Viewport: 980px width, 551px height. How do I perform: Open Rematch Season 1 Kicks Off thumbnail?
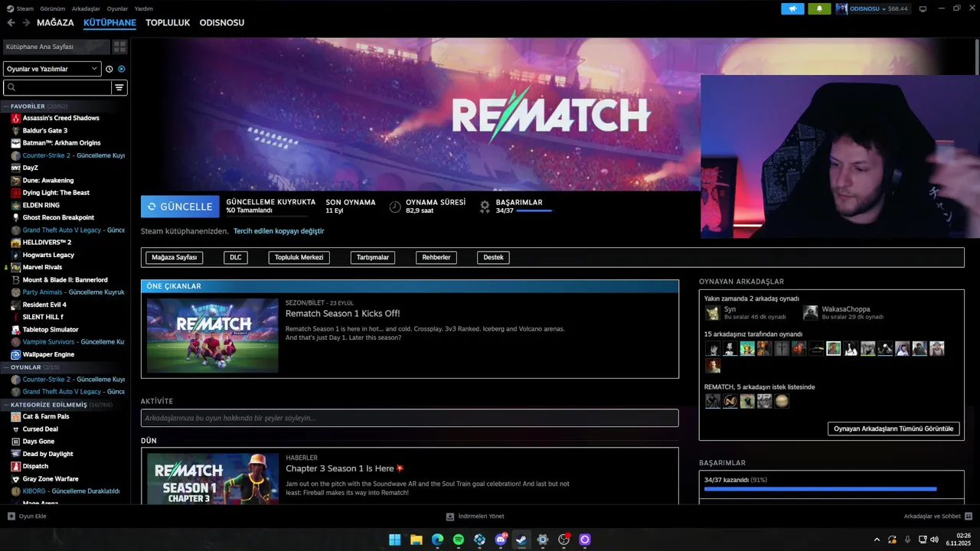coord(213,335)
